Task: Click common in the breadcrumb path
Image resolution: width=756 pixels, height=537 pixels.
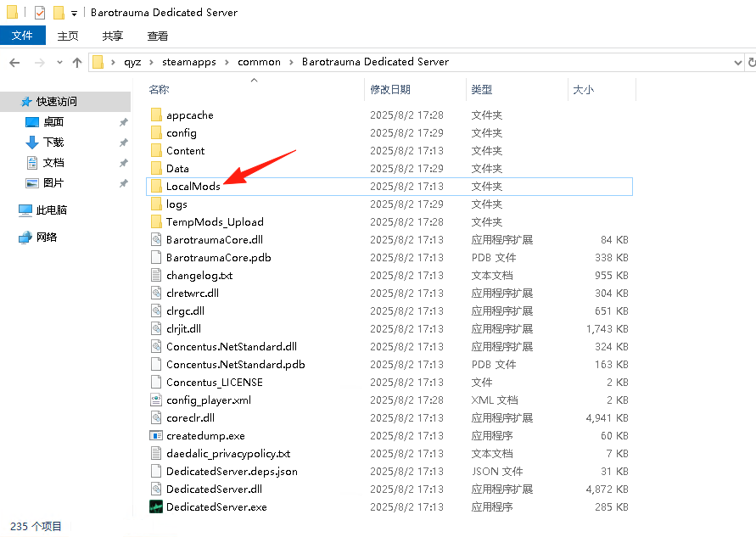Action: (259, 62)
